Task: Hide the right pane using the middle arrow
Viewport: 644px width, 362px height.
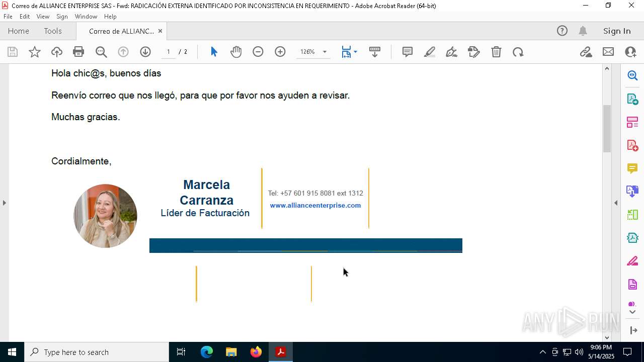Action: (616, 203)
